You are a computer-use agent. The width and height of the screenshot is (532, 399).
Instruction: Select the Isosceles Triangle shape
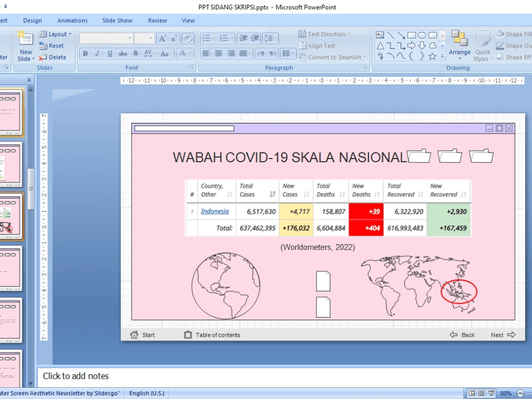(x=380, y=45)
